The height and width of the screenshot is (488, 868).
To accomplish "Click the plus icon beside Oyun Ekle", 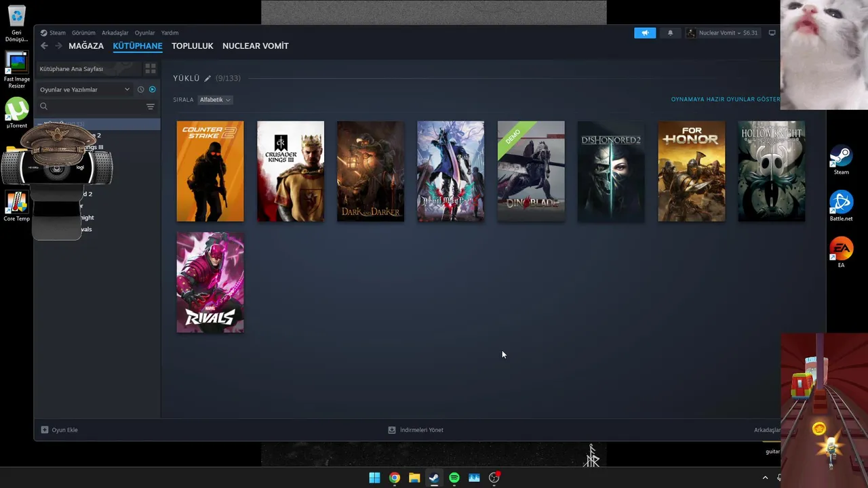I will click(45, 430).
